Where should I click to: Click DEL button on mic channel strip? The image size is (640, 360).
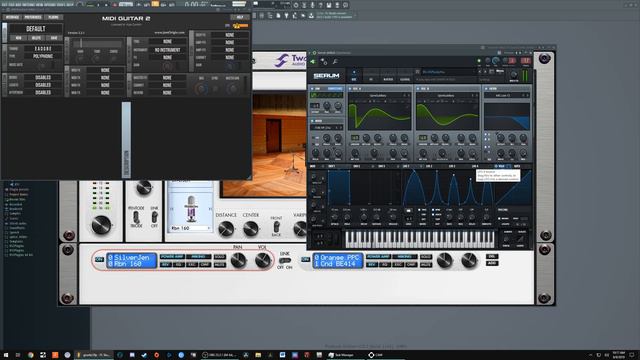pyautogui.click(x=492, y=256)
